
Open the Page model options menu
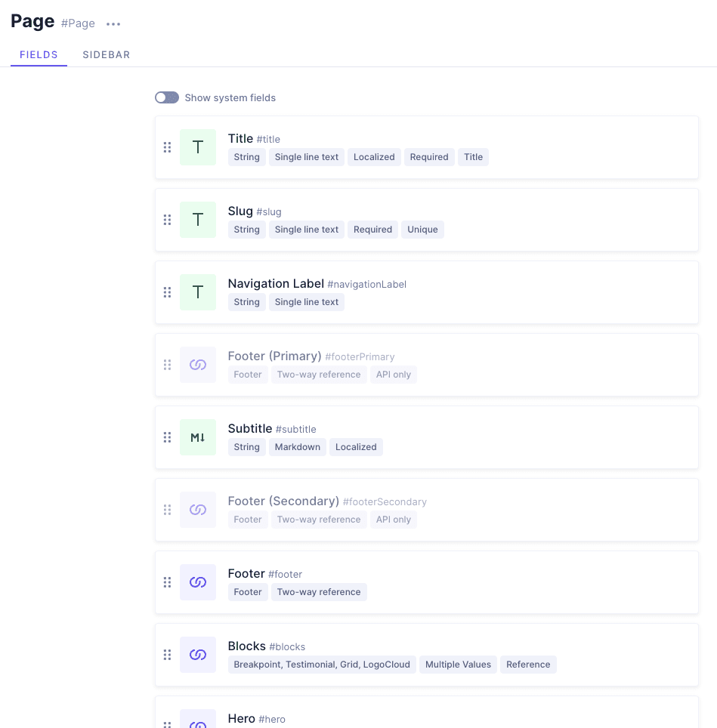(113, 24)
